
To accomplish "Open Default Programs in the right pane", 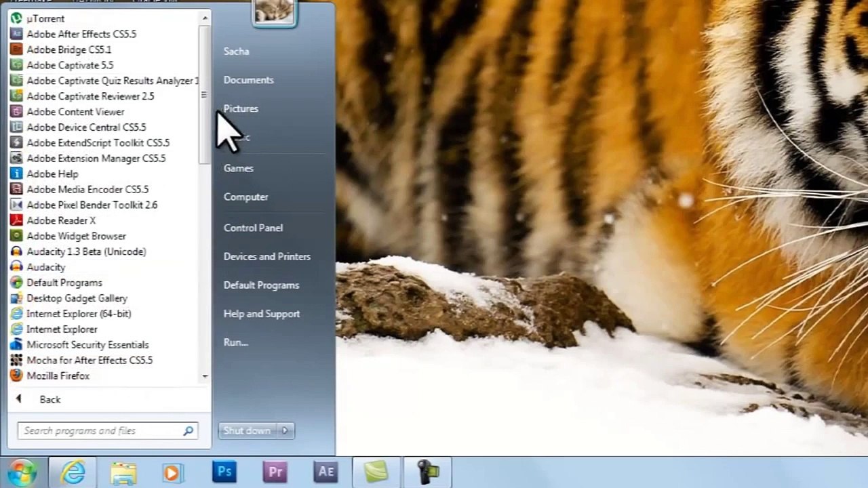I will (x=262, y=285).
